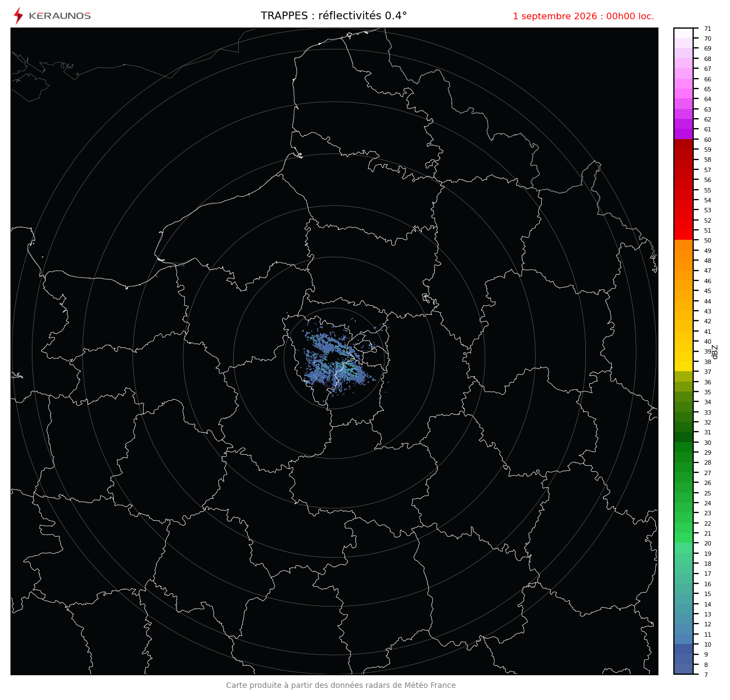This screenshot has height=700, width=730.
Task: Click the colorbar tick label '45'
Action: [707, 291]
